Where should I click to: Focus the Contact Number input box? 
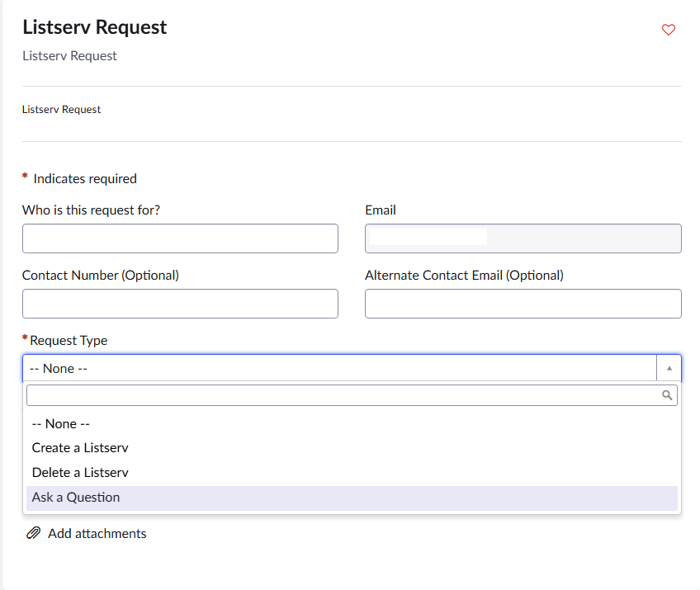(180, 304)
